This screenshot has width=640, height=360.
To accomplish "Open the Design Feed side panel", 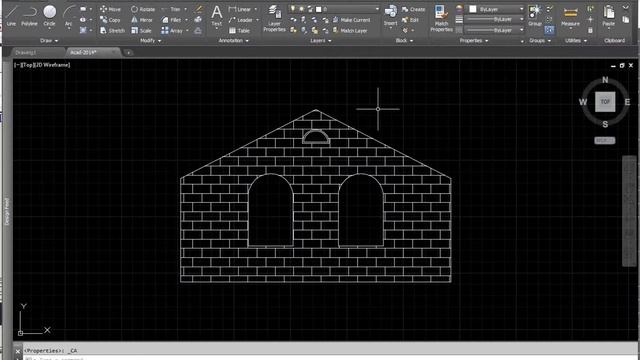I will pyautogui.click(x=7, y=211).
